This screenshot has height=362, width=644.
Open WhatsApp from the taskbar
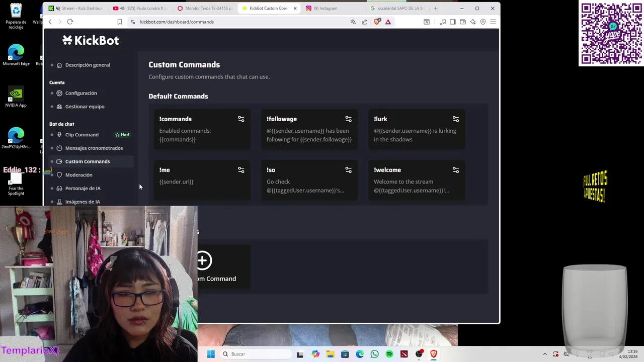[374, 354]
